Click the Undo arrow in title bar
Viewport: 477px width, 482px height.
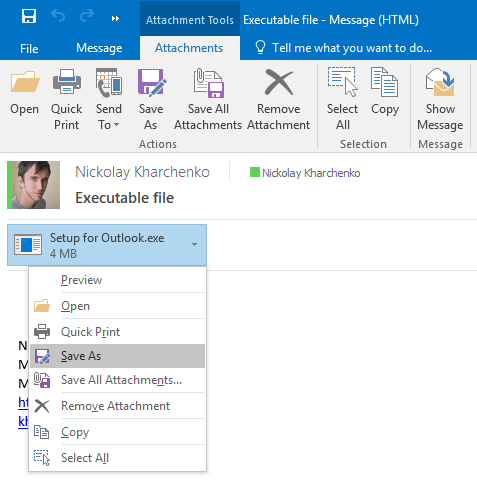(58, 16)
